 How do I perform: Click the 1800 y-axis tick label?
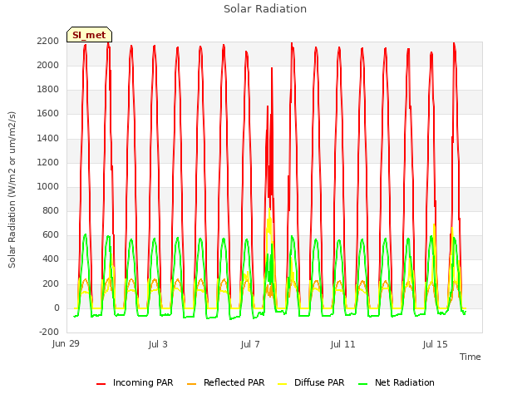click(x=48, y=89)
